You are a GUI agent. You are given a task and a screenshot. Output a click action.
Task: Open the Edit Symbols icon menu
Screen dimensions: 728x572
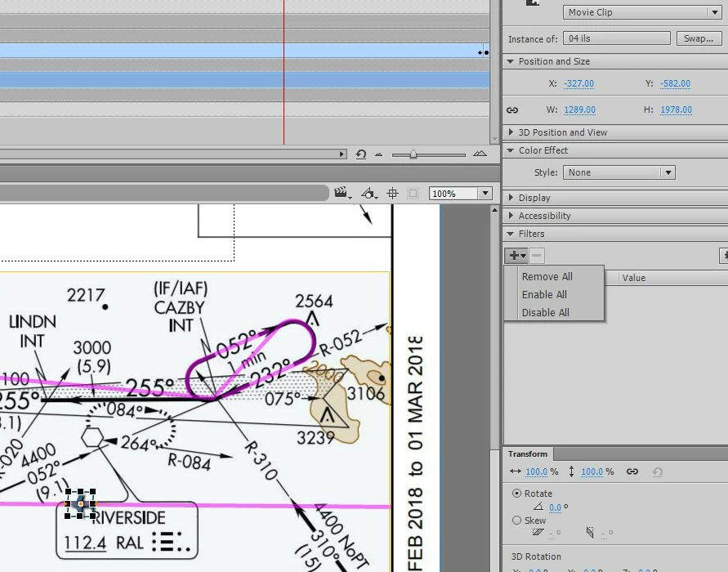[369, 193]
